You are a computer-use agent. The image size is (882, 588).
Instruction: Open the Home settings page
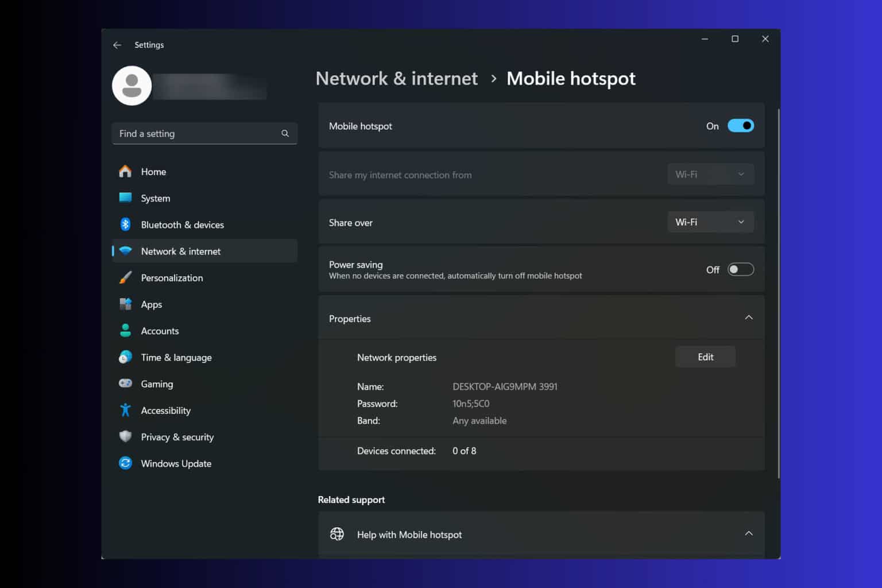point(205,172)
